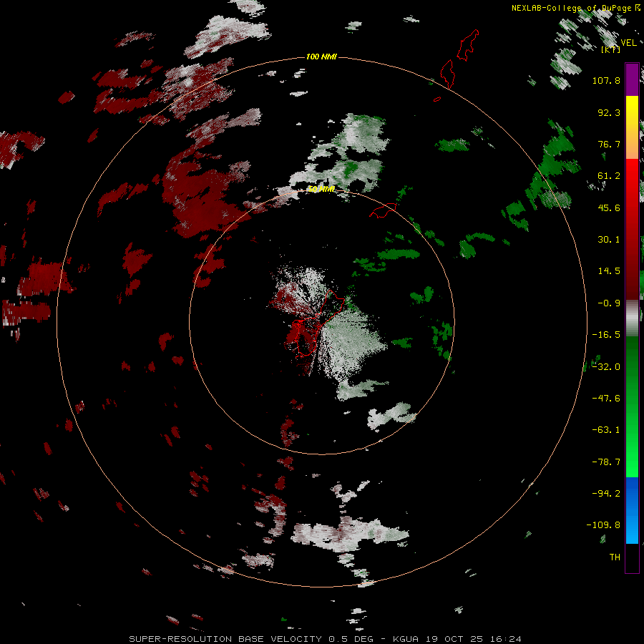Click the -109.8 value on the velocity scale

pos(603,525)
